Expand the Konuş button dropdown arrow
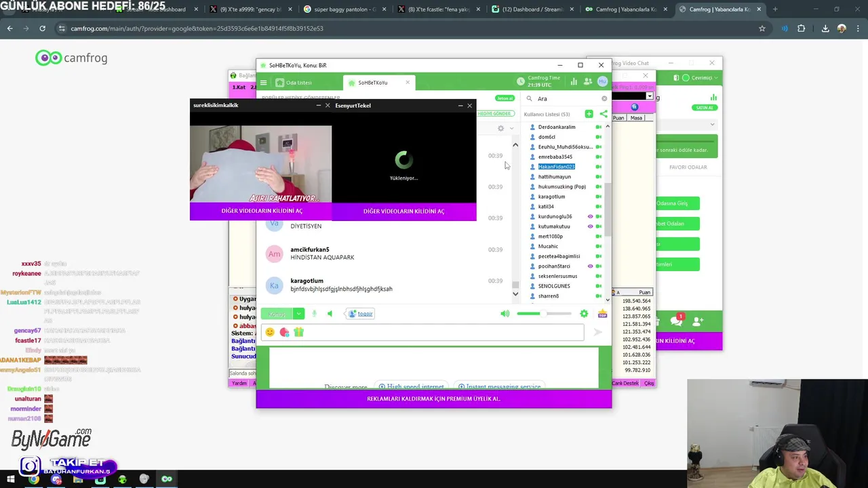 (x=299, y=314)
